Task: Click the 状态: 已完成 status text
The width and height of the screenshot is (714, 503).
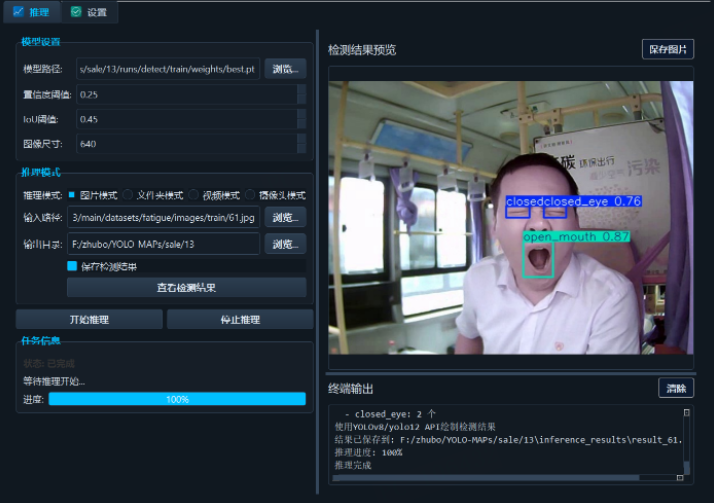Action: click(x=49, y=363)
